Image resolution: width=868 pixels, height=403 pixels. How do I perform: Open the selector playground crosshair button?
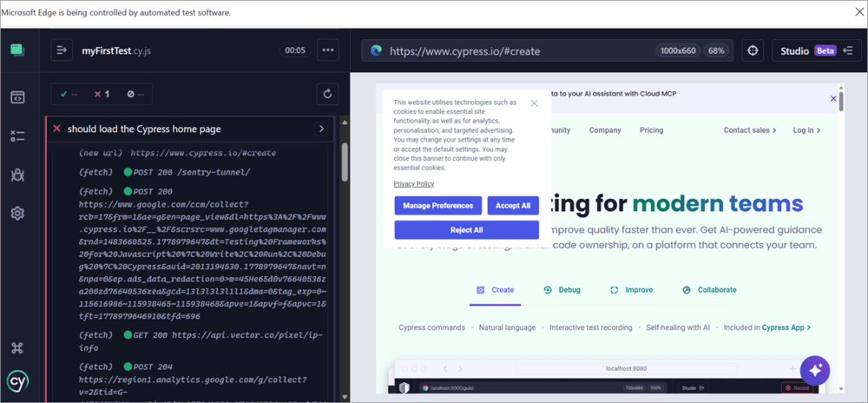click(753, 50)
